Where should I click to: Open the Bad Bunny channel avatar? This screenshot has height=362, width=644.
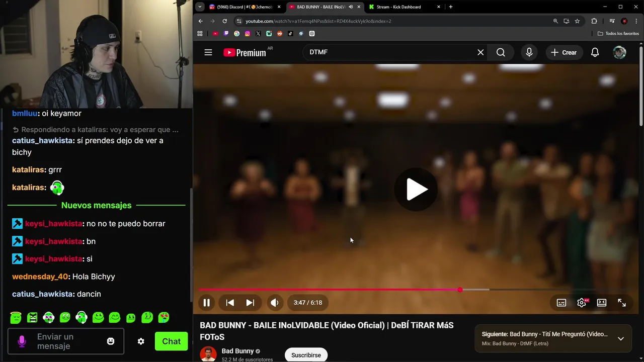point(208,353)
